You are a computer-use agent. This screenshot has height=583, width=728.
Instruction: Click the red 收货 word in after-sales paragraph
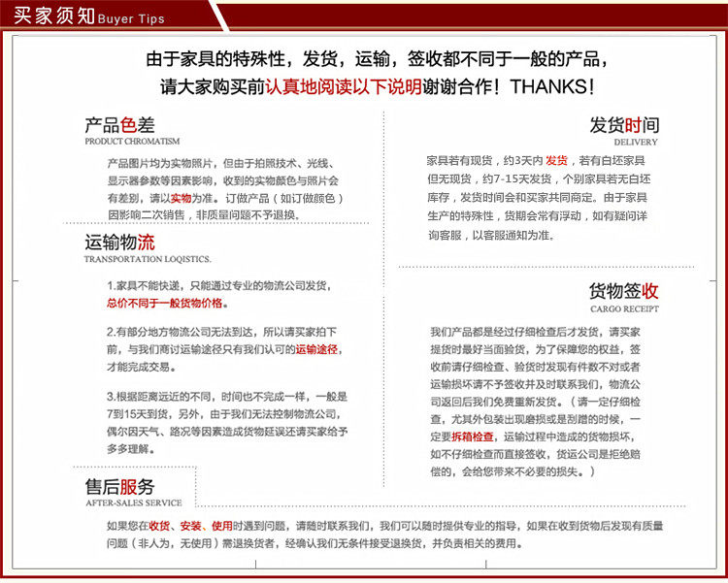click(159, 526)
